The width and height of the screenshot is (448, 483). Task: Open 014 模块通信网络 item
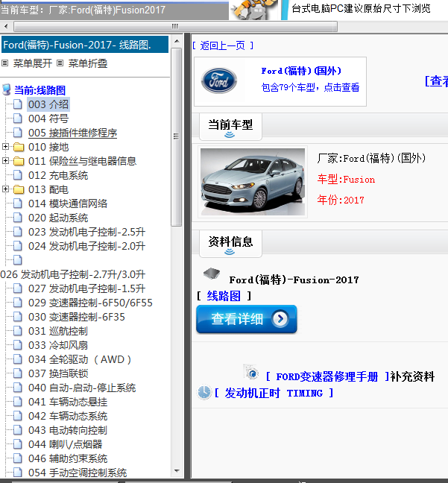tap(68, 203)
